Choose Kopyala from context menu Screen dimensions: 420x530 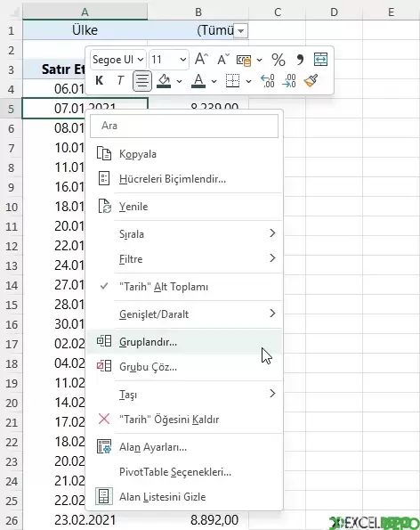[184, 154]
